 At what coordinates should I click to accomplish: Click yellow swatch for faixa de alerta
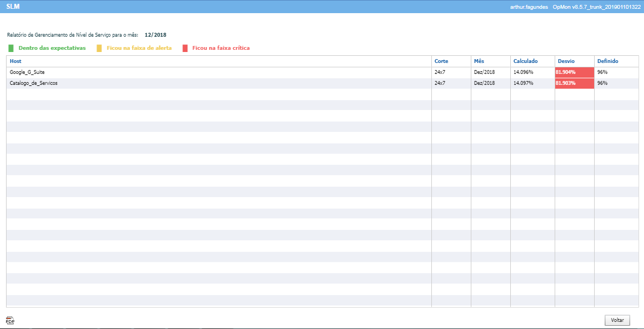click(x=99, y=48)
